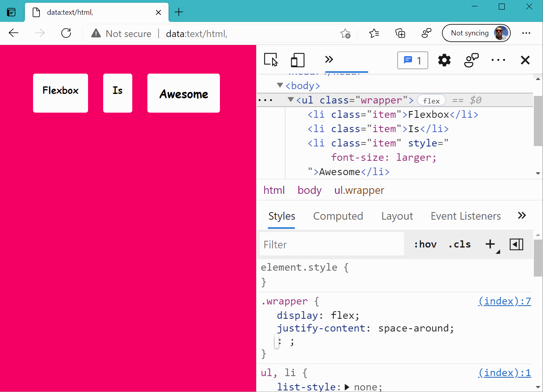
Task: Toggle the :hov element state panel
Action: point(425,244)
